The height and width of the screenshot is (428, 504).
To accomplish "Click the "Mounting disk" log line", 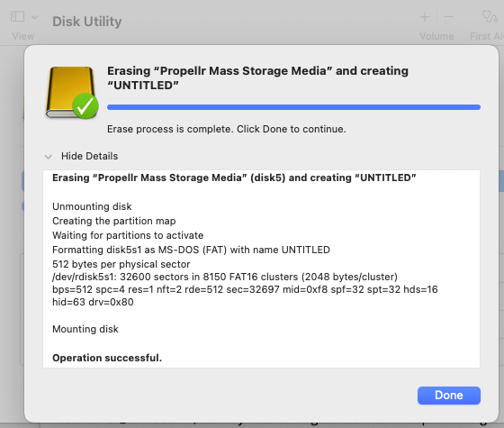I will (x=85, y=329).
